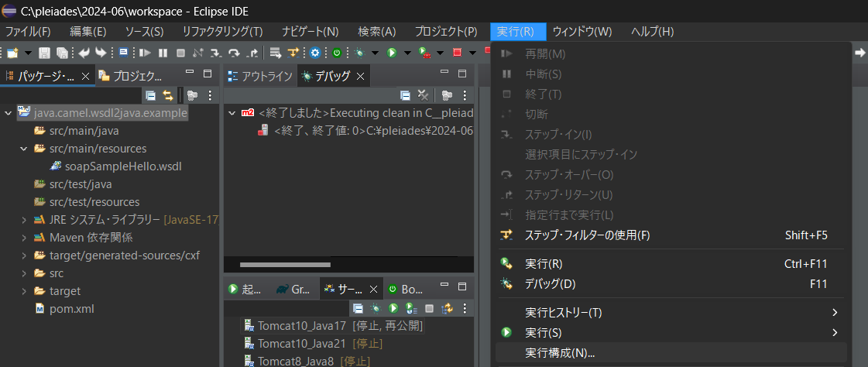The height and width of the screenshot is (367, 868).
Task: Open the dropdown arrow next to the Debug bug icon
Action: tap(375, 53)
